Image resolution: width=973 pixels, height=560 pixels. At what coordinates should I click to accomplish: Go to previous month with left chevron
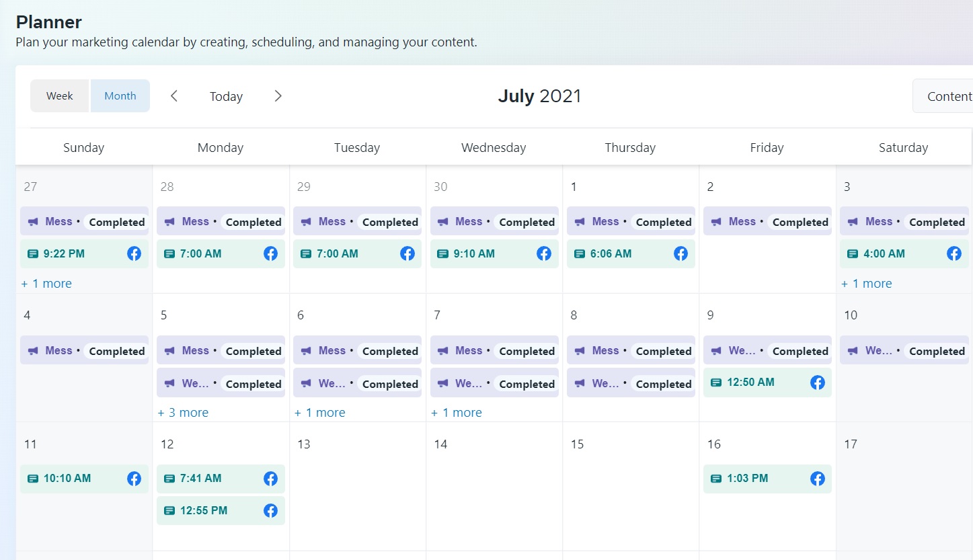click(x=174, y=96)
